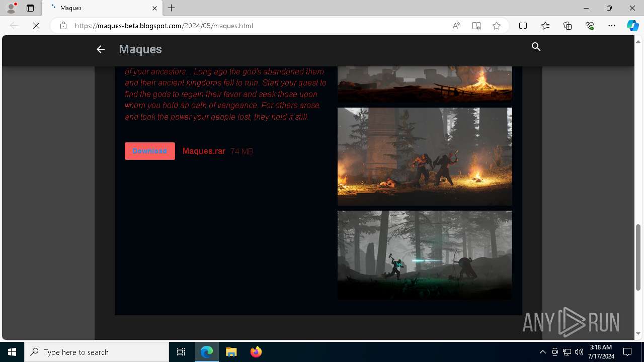This screenshot has width=644, height=362.
Task: Open File Explorer from taskbar
Action: tap(231, 352)
